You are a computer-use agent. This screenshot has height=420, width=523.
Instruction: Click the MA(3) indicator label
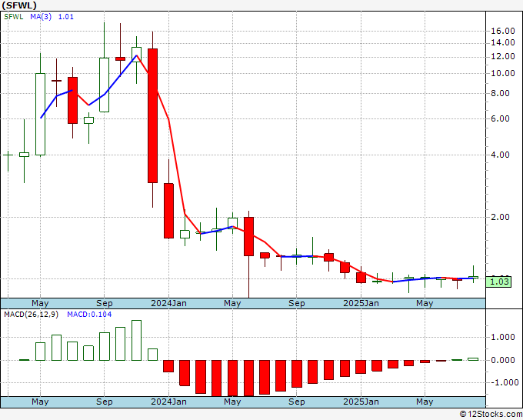(x=41, y=17)
